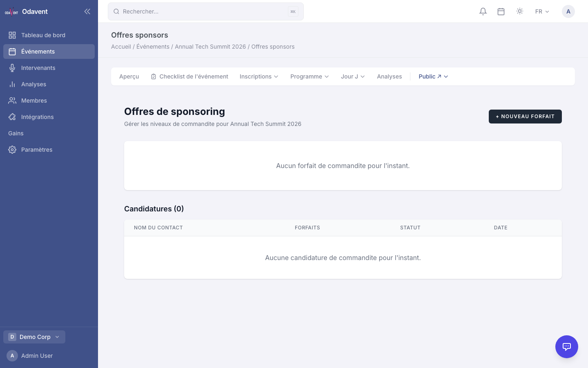Open Analyses tab in event navigation
588x368 pixels.
click(x=389, y=76)
